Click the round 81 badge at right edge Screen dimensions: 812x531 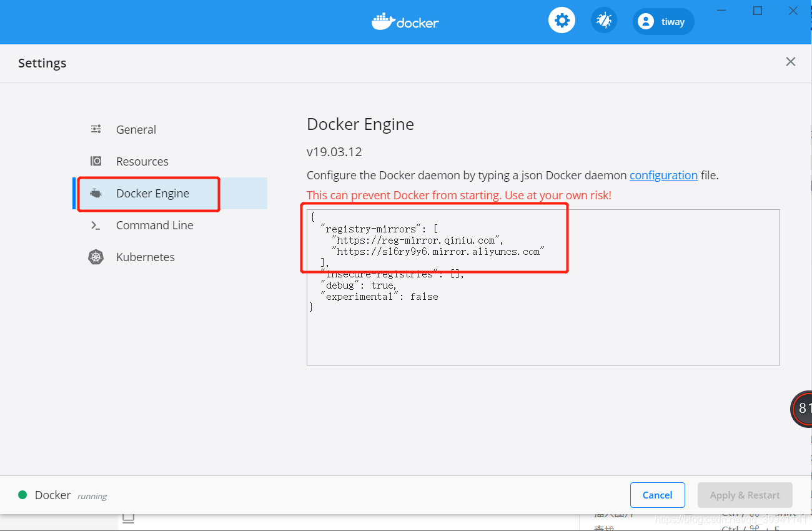click(x=801, y=409)
